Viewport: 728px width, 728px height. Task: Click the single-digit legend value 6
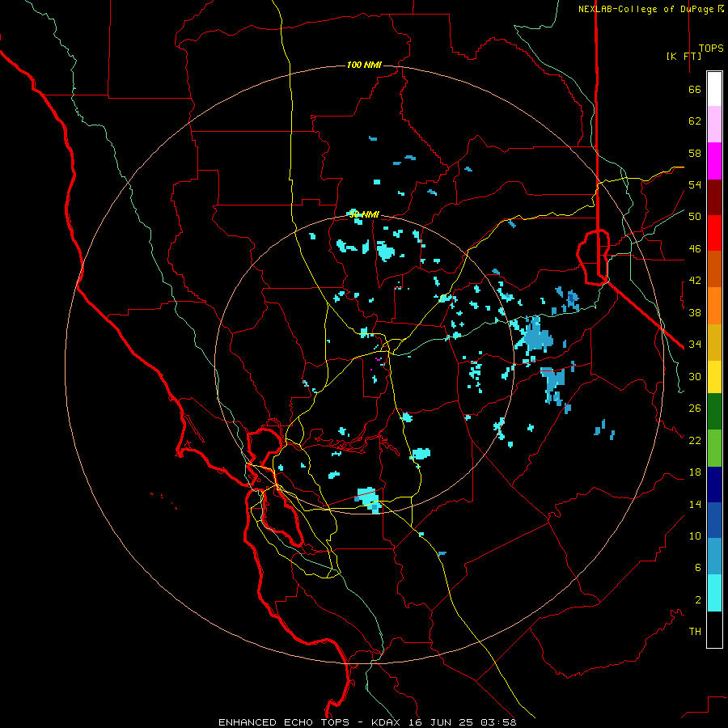[x=697, y=567]
